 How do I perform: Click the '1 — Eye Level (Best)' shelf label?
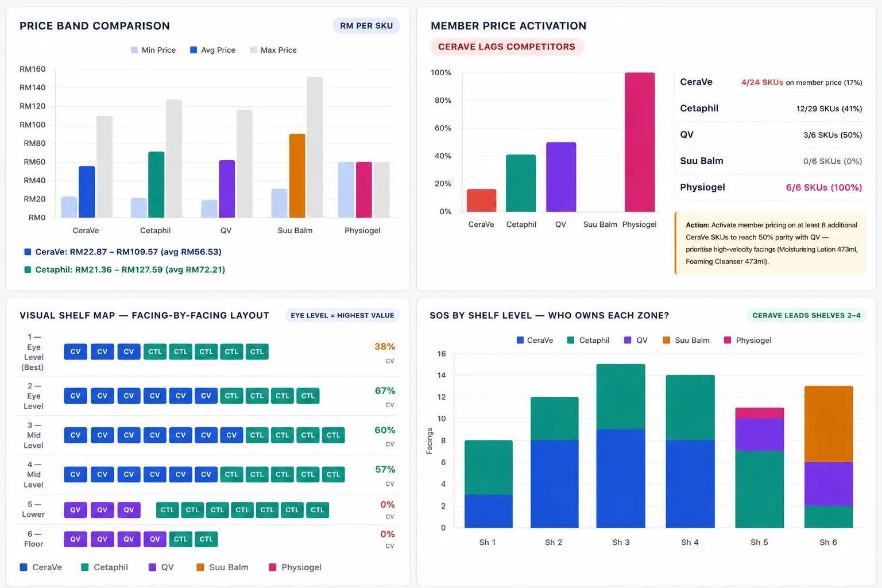33,352
